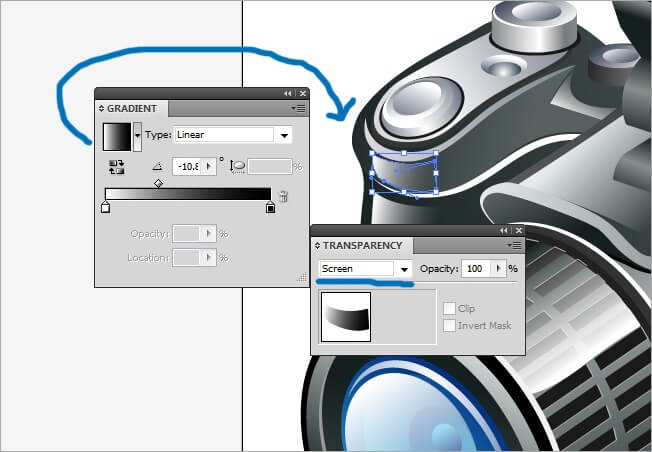652x452 pixels.
Task: Open the gradient stop Opacity arrow
Action: (209, 234)
